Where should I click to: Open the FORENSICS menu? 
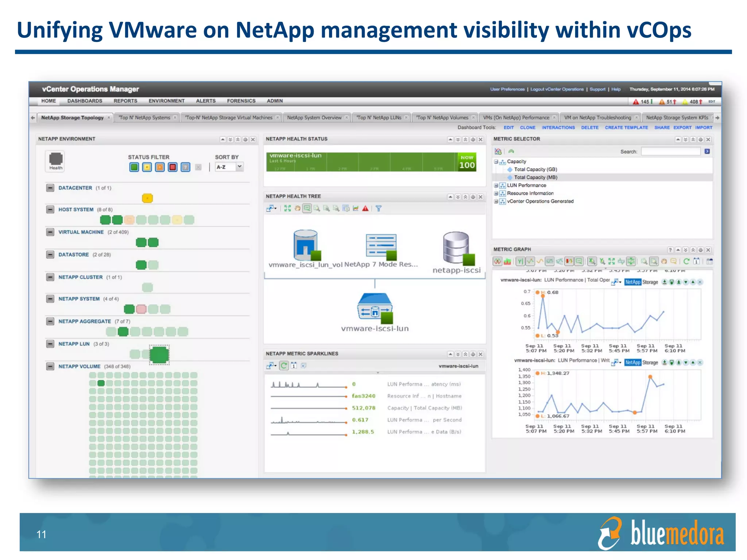click(x=241, y=101)
